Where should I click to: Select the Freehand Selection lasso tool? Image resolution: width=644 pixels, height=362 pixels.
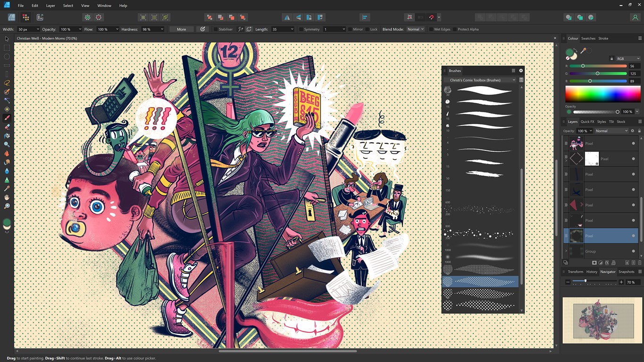[7, 82]
